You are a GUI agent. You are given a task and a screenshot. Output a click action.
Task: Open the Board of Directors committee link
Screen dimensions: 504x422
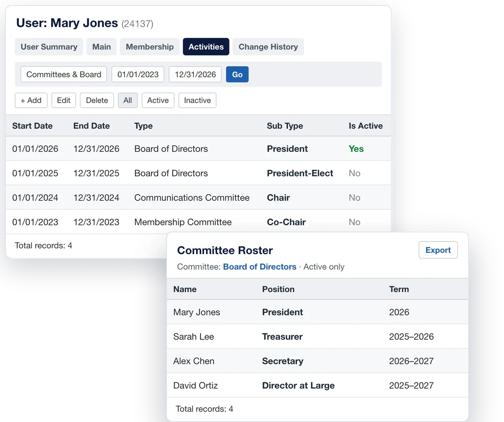pyautogui.click(x=259, y=267)
